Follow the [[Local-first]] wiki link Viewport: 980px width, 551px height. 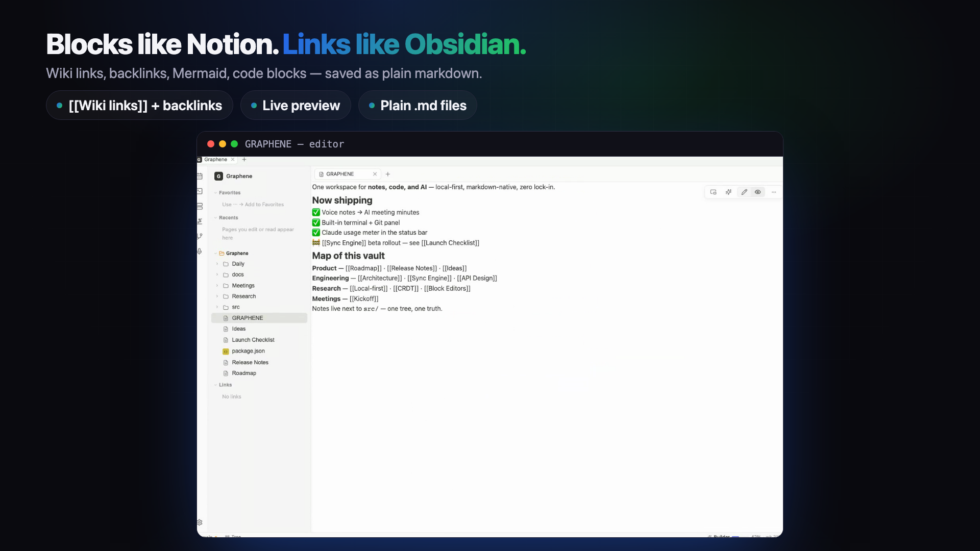[x=369, y=289]
